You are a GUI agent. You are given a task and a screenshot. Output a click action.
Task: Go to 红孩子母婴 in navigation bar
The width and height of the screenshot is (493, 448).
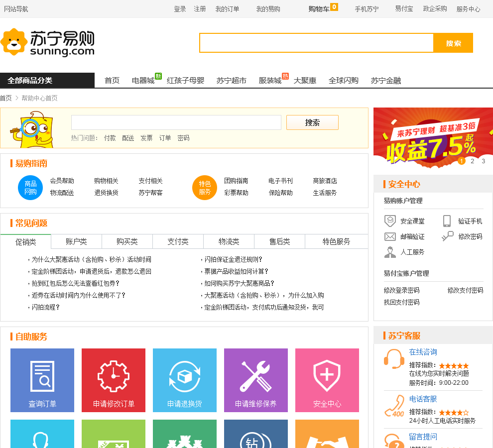coord(186,81)
